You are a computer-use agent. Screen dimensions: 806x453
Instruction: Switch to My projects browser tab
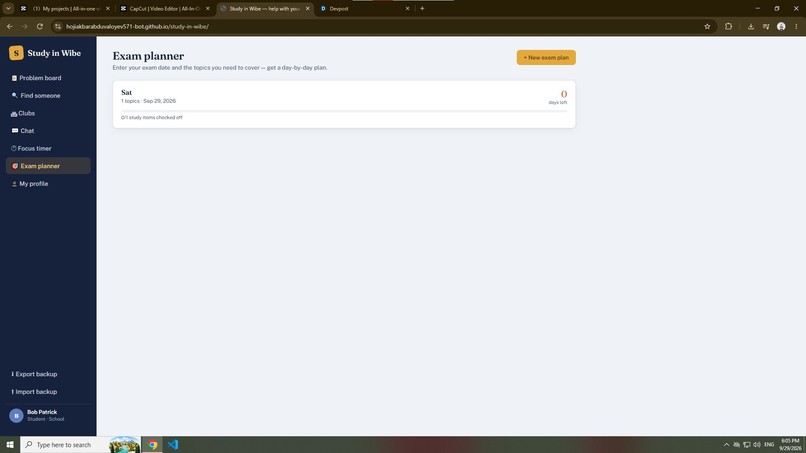[x=64, y=9]
